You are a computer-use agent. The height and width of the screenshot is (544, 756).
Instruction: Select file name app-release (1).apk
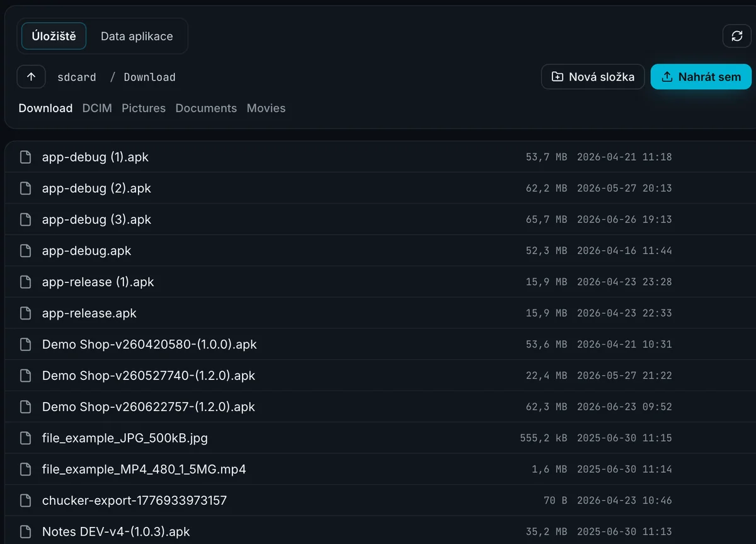tap(98, 282)
